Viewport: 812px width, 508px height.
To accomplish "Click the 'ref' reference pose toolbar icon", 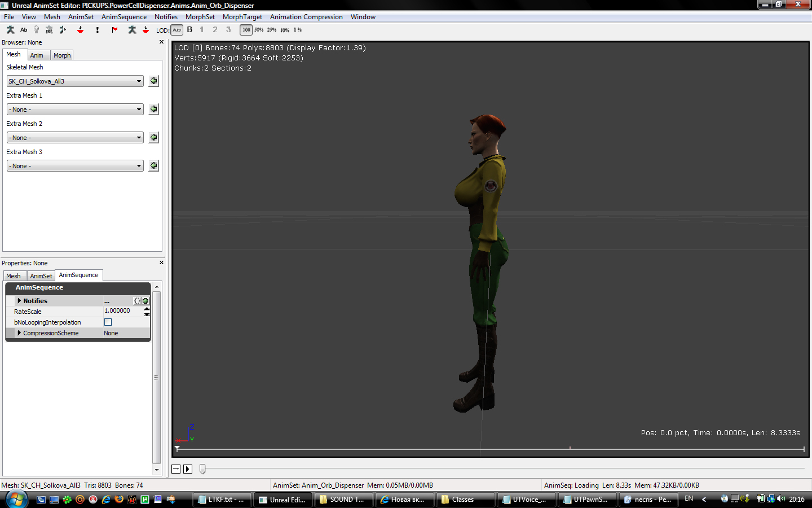I will point(49,30).
